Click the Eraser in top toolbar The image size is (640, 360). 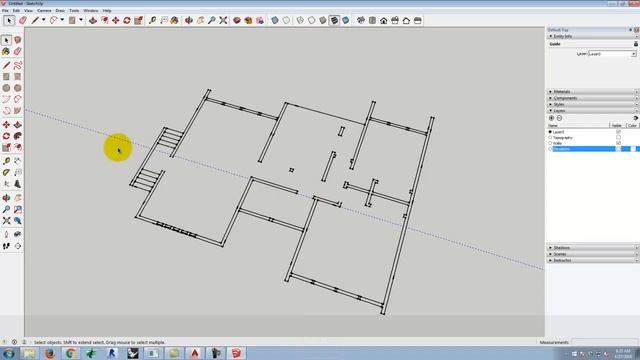(22, 20)
